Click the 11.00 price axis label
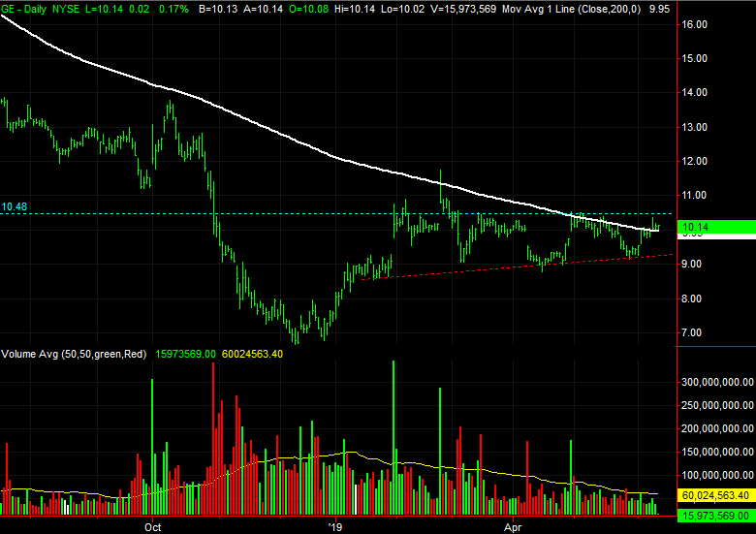This screenshot has height=534, width=756. click(695, 195)
